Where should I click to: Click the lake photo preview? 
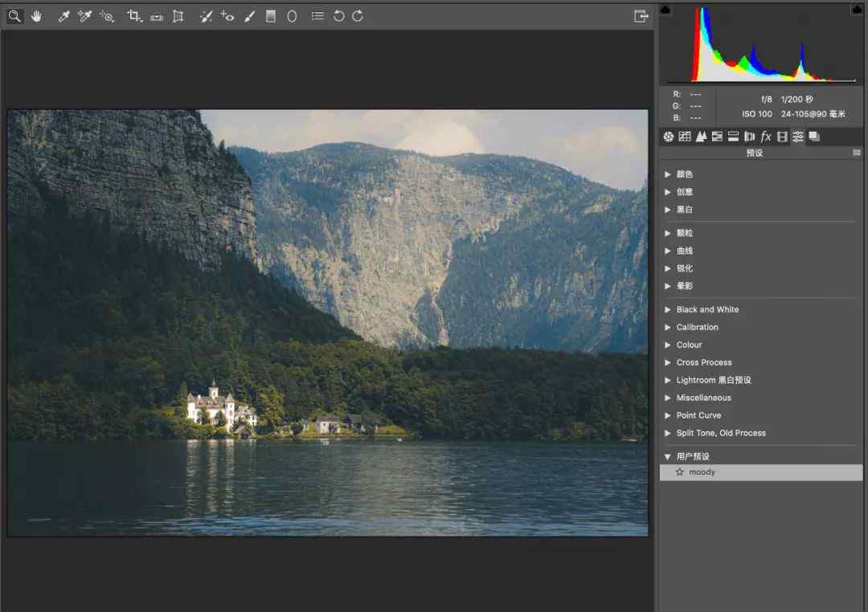click(x=327, y=323)
